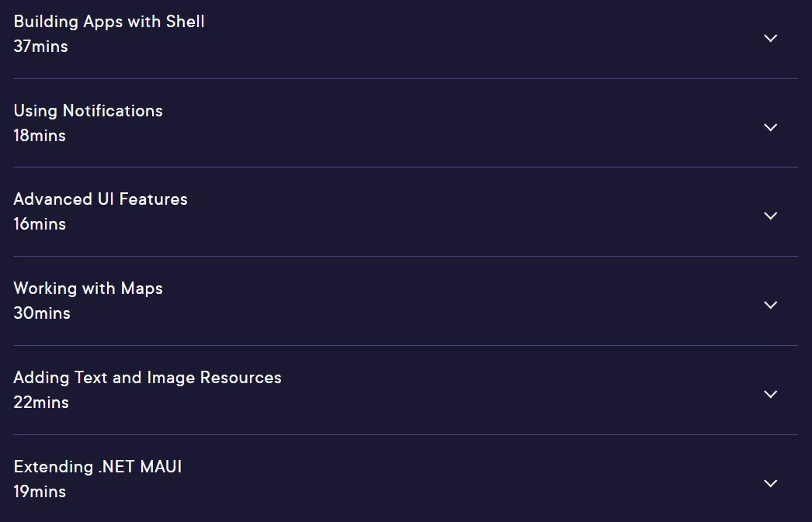The height and width of the screenshot is (522, 812).
Task: Click chevron beside Advanced UI Features
Action: tap(771, 216)
